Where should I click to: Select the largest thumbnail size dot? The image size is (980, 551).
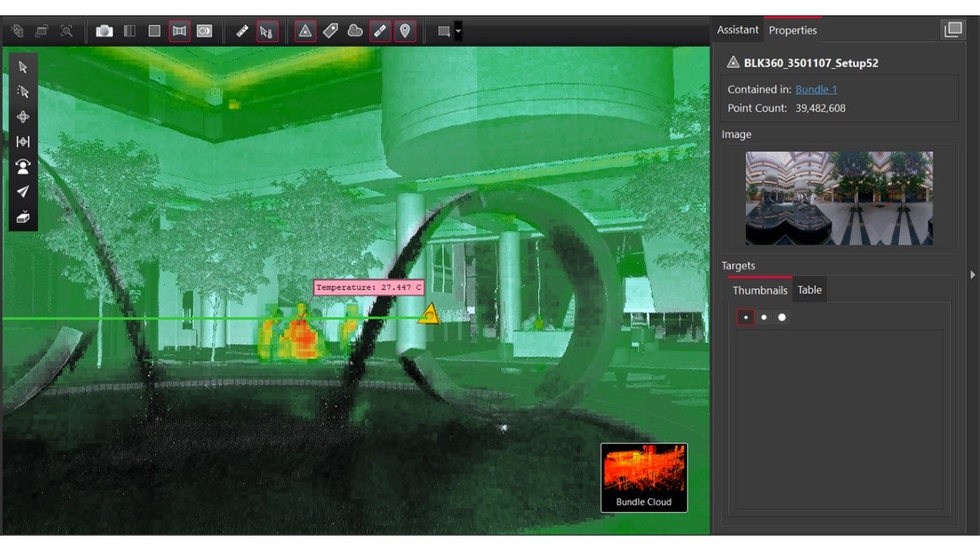pos(782,318)
